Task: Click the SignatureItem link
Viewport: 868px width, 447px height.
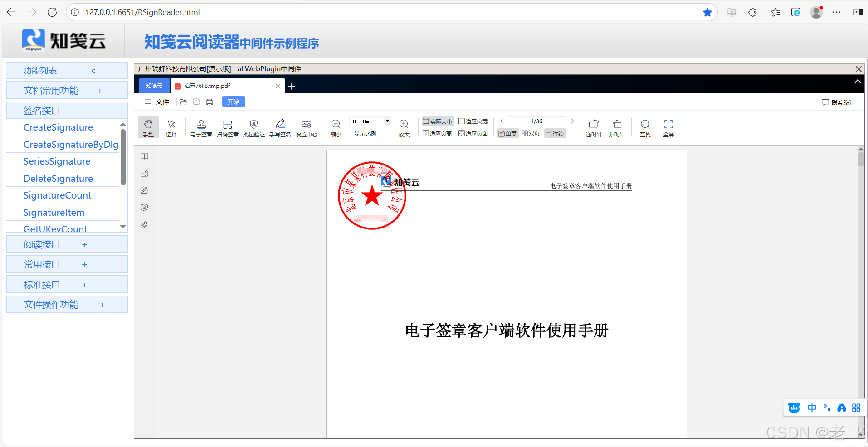Action: 54,213
